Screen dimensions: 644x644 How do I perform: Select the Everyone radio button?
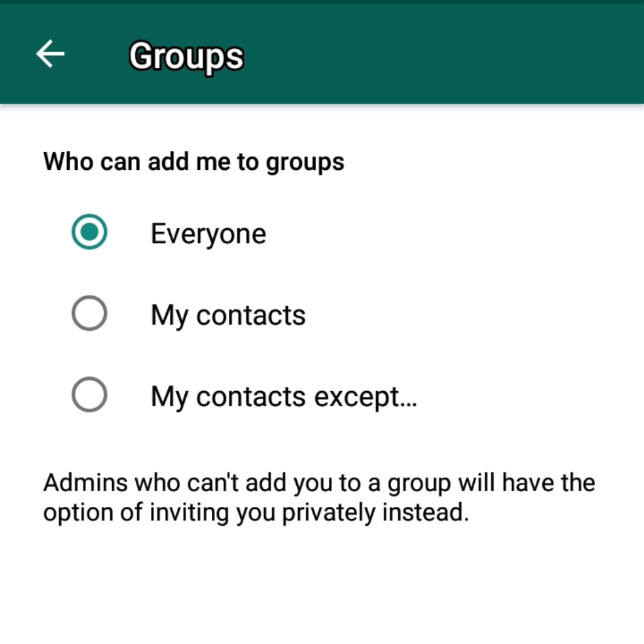pos(89,231)
